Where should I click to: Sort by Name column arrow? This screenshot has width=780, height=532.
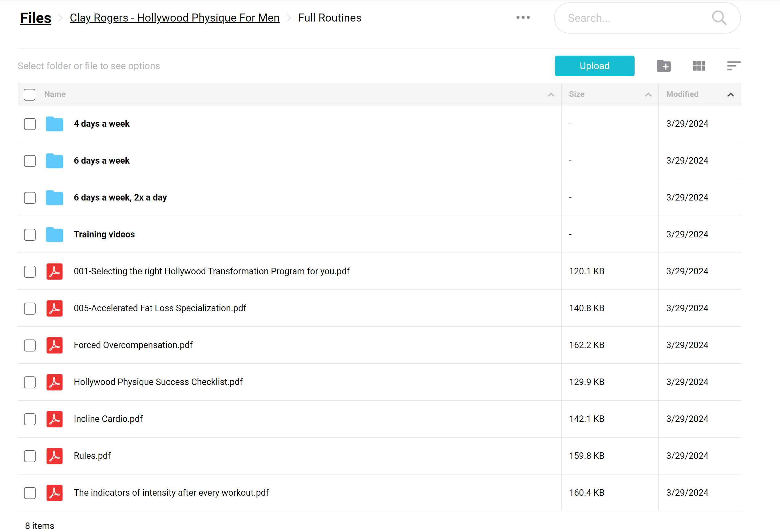point(551,95)
